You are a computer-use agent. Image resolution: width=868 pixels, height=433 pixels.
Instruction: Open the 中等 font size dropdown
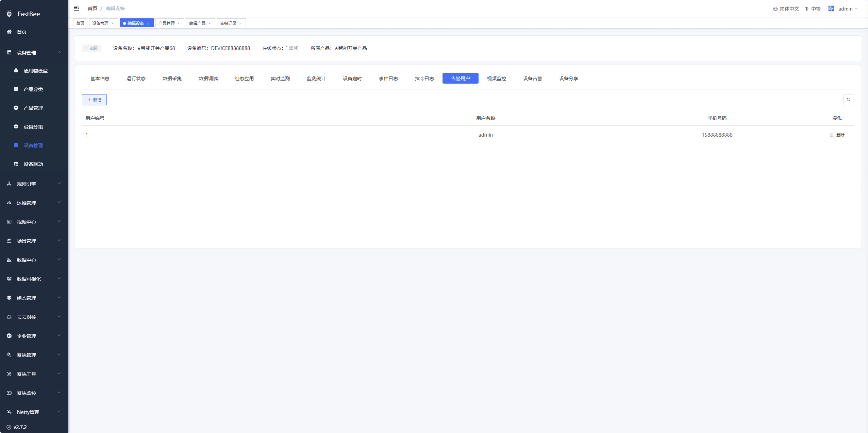pyautogui.click(x=813, y=9)
